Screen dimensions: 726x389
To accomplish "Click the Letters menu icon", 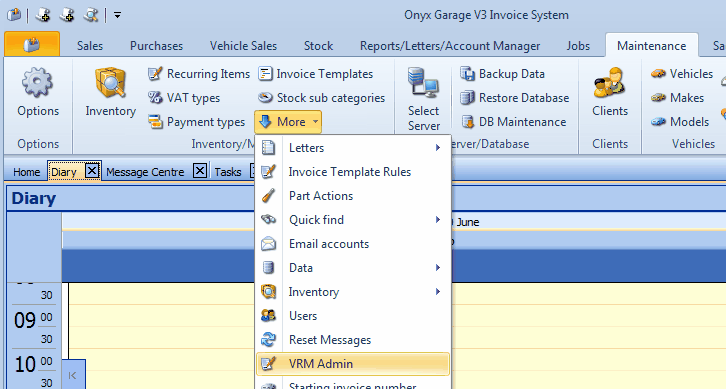I will (x=269, y=148).
